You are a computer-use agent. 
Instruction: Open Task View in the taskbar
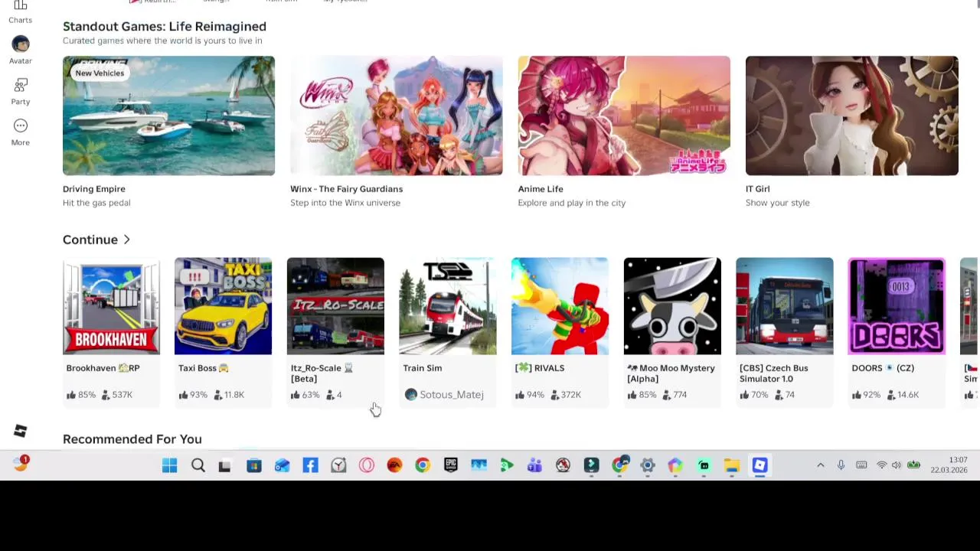point(225,465)
